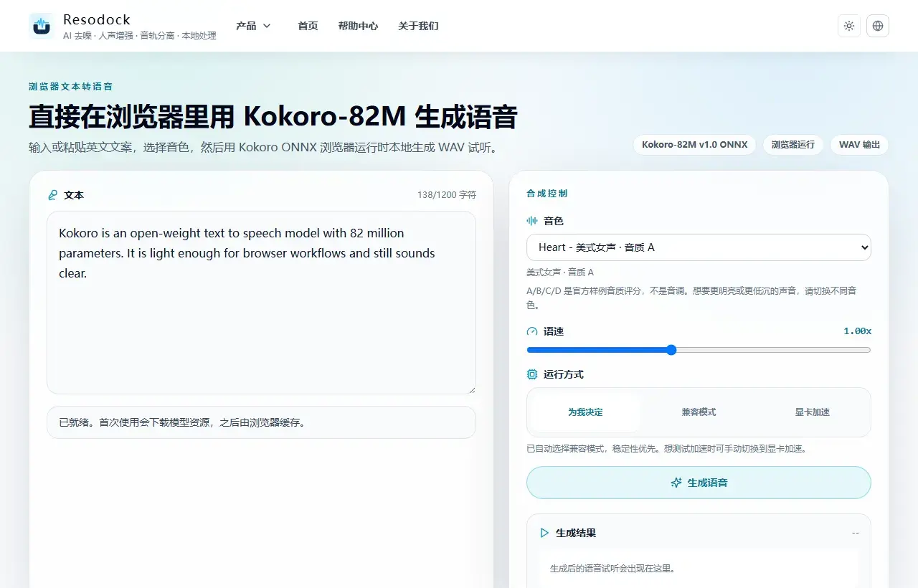Click the 已自动选择兼容模式 hint text
Image resolution: width=918 pixels, height=588 pixels.
(666, 449)
